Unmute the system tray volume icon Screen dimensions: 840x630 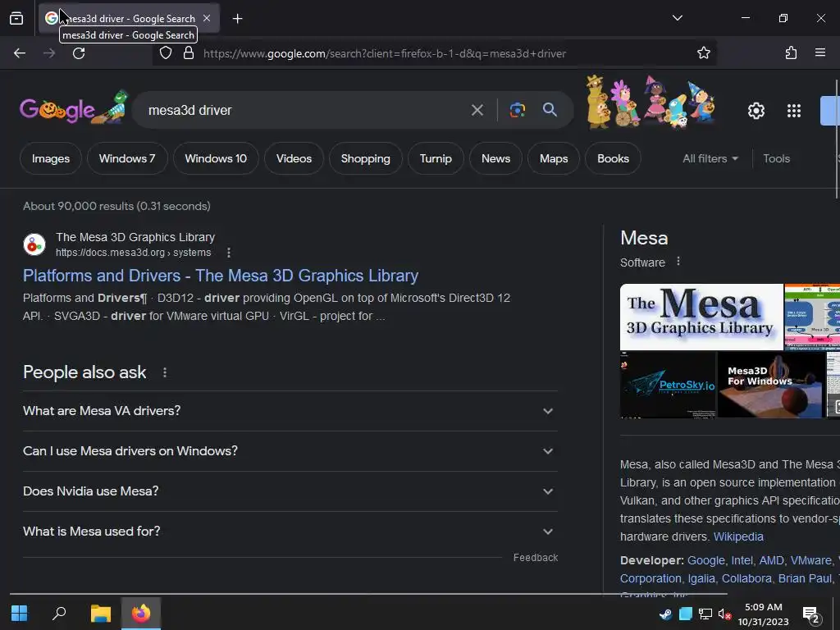point(724,614)
